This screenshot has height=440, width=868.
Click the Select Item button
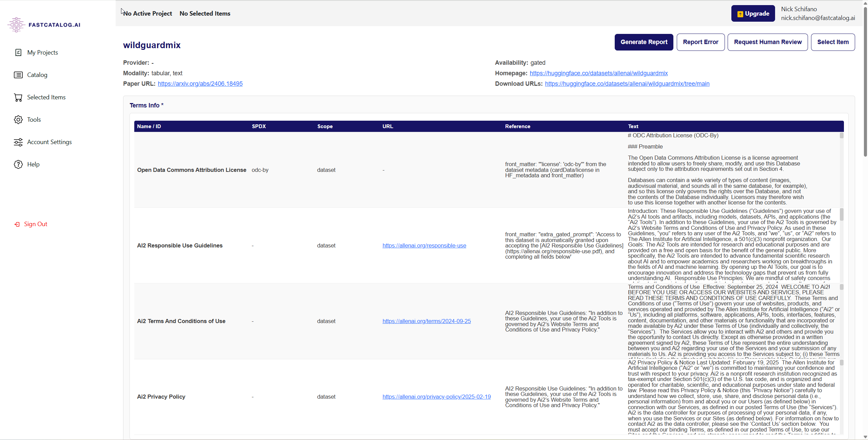click(833, 42)
